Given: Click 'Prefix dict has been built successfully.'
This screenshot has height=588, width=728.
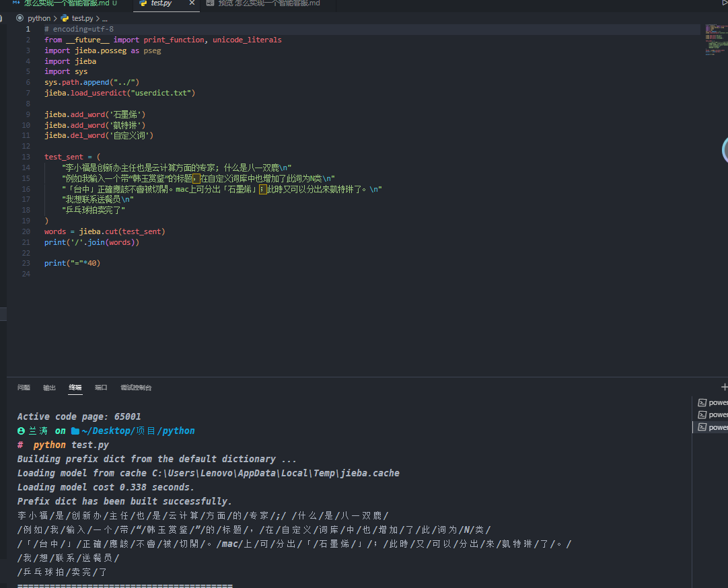Looking at the screenshot, I should pos(124,502).
